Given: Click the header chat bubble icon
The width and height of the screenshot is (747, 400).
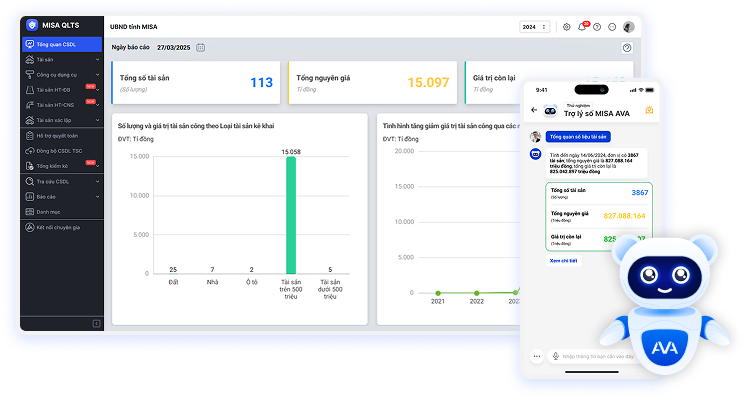Looking at the screenshot, I should 612,27.
